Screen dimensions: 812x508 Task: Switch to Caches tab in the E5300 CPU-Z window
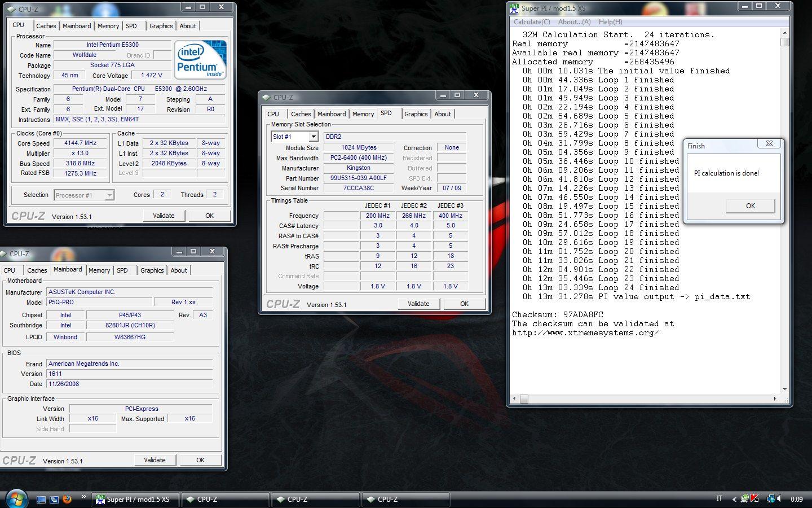coord(46,26)
